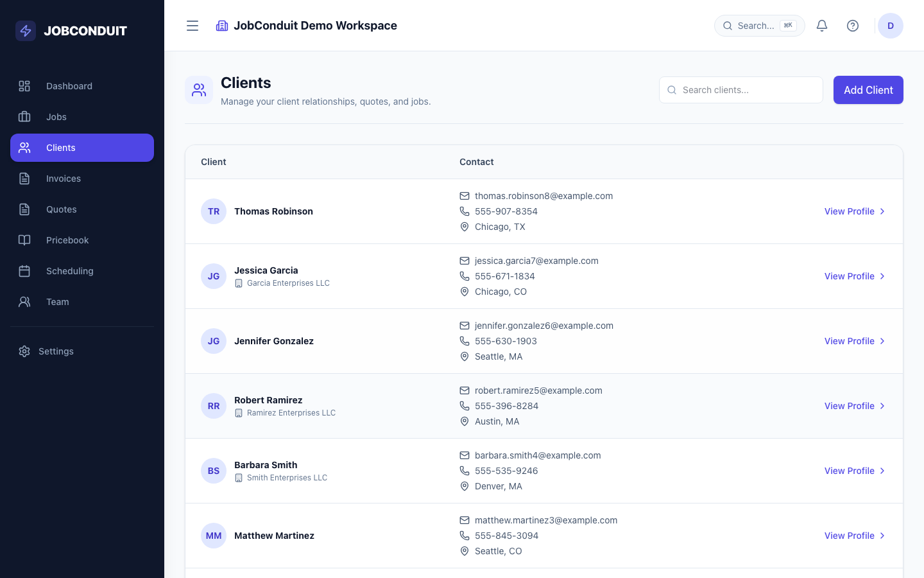Click the Contact column header
The width and height of the screenshot is (924, 578).
point(477,162)
